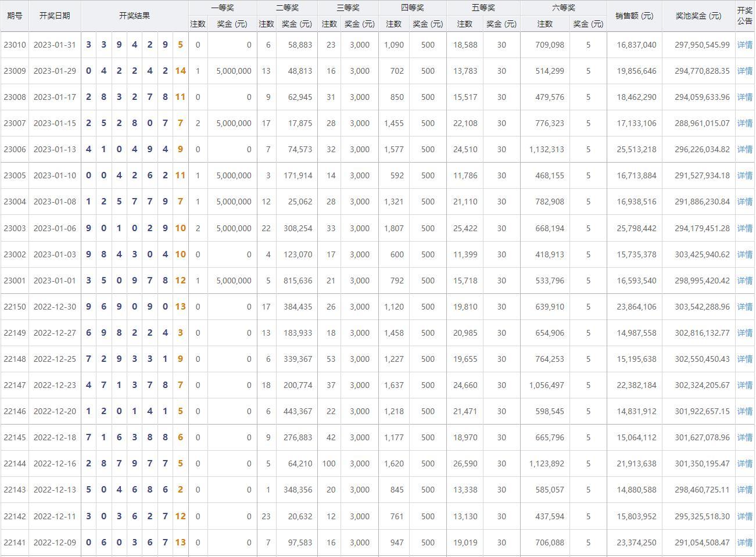Click draw date 2022-12-27
This screenshot has width=756, height=557.
coord(55,333)
